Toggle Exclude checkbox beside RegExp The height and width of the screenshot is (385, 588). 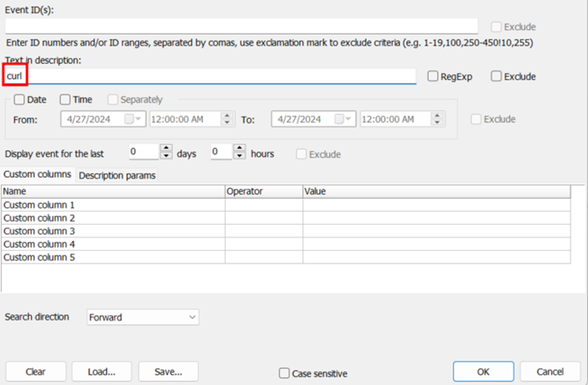[496, 76]
